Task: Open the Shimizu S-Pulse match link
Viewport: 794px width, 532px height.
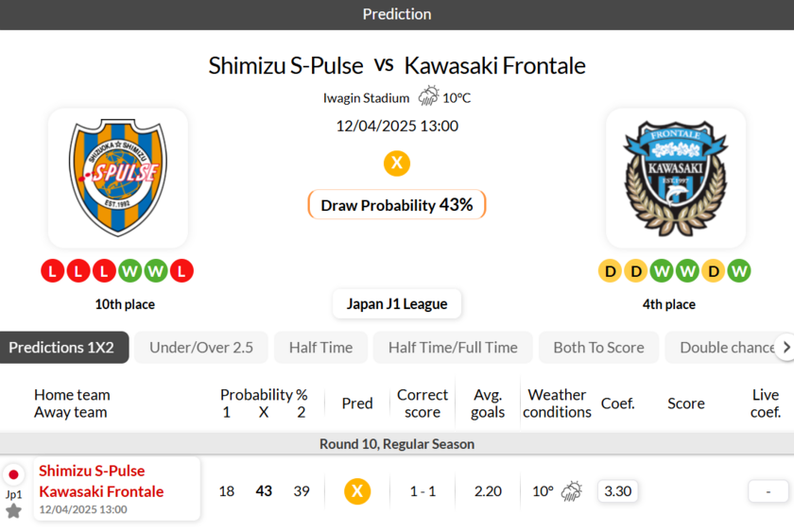Action: [x=92, y=471]
